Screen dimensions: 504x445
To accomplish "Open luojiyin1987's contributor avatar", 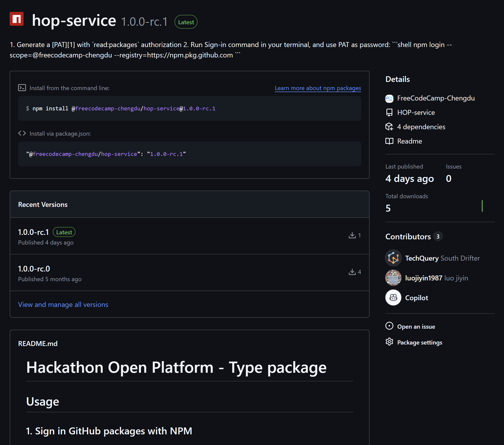I will [393, 278].
